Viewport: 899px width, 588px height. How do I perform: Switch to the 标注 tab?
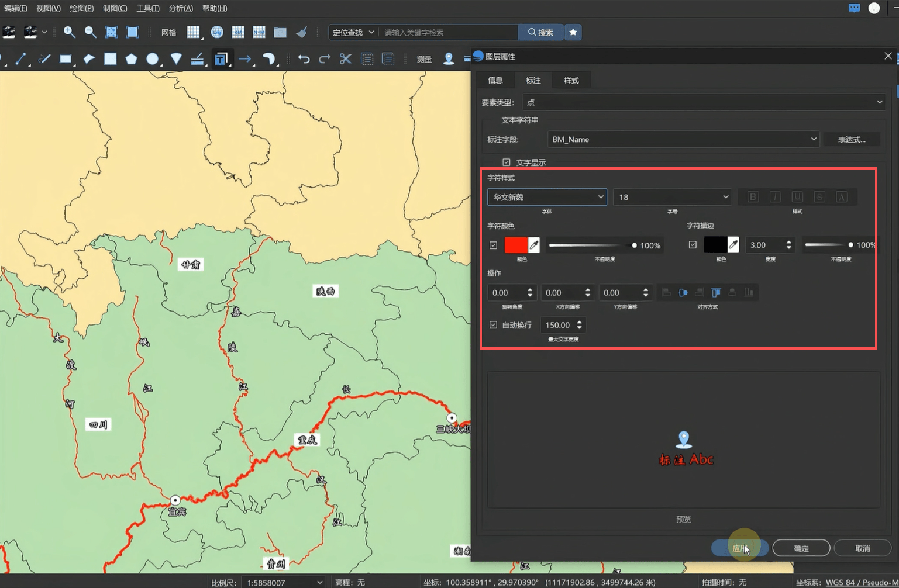coord(533,80)
